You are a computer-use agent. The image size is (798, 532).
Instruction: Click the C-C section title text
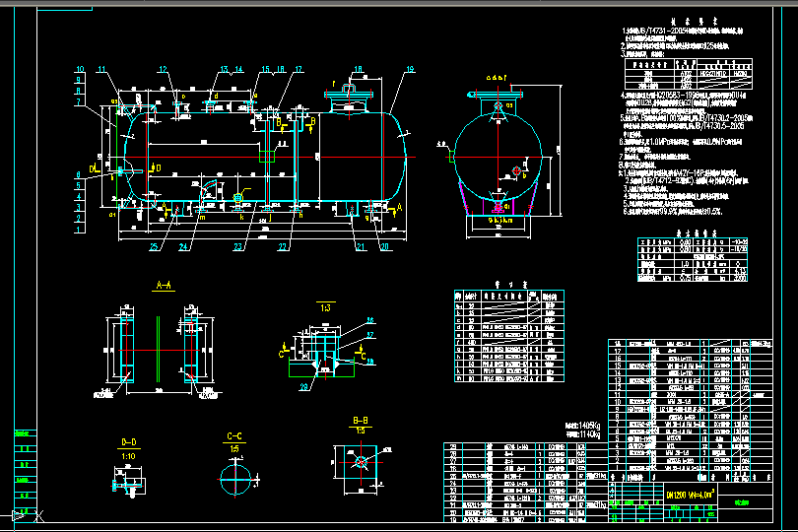(234, 435)
